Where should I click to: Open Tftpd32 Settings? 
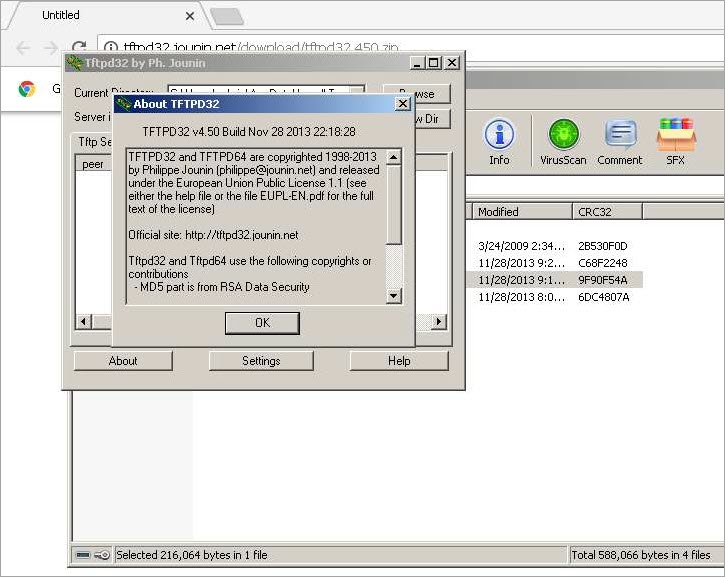261,361
